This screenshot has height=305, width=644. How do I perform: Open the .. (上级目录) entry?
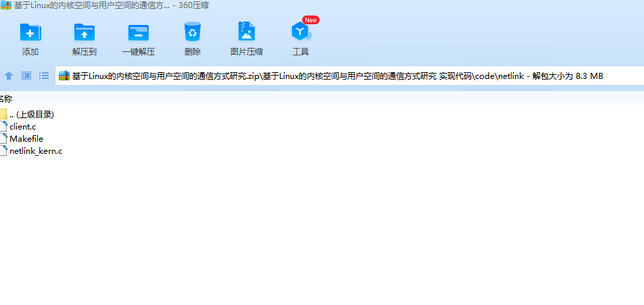(x=32, y=115)
